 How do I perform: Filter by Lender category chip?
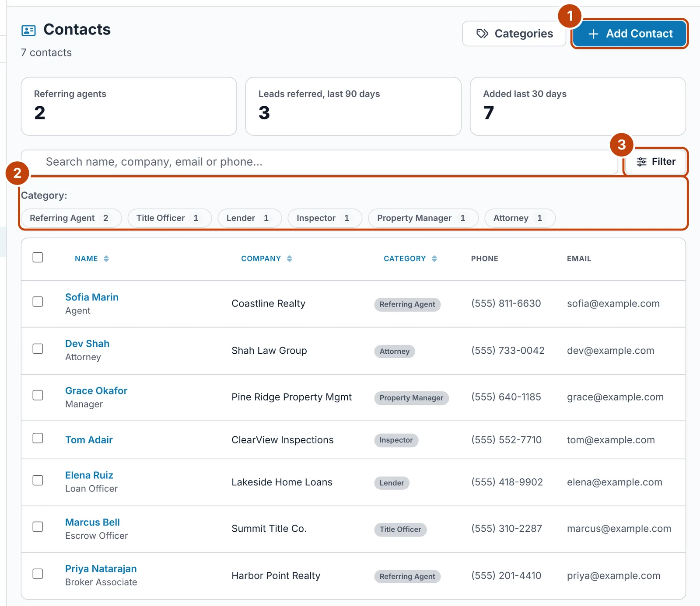pos(250,218)
